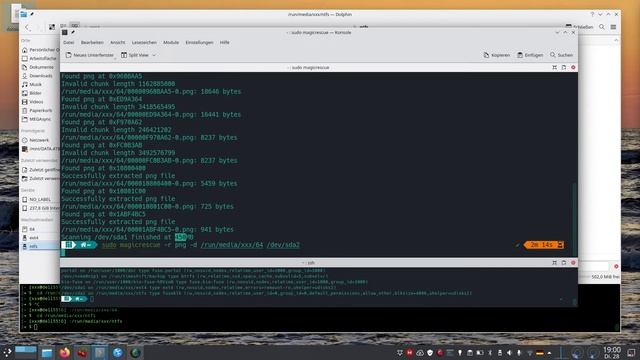Open Dolphin search magnifier icon

point(602,27)
